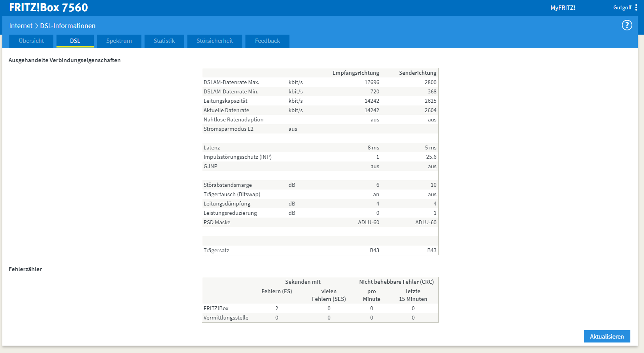
Task: Click the FRITZ!Box 7560 logo title
Action: tap(48, 7)
